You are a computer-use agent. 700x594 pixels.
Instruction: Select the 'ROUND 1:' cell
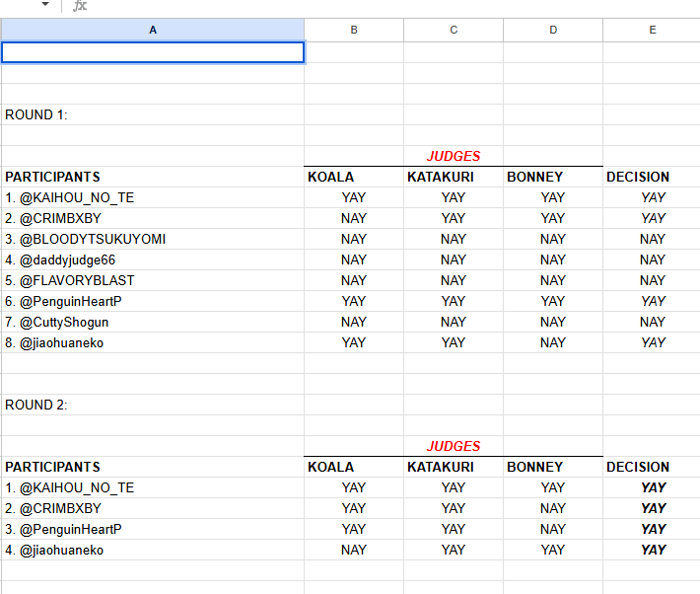pos(153,114)
